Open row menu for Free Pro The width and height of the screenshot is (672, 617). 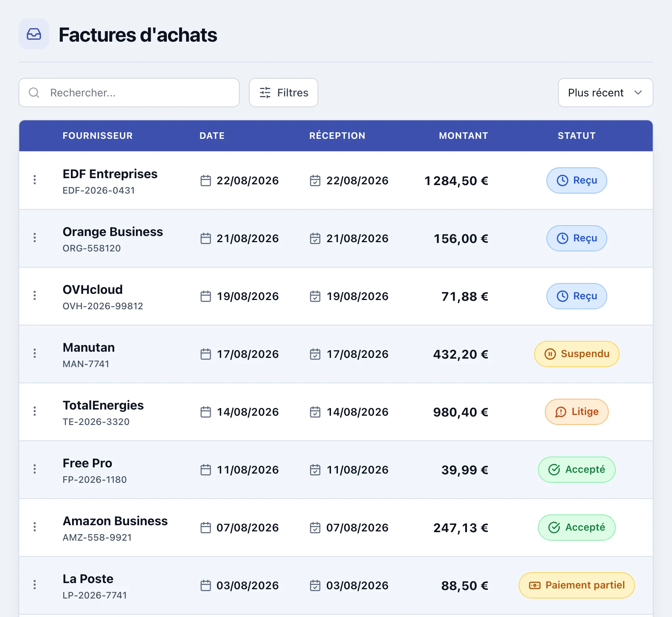coord(35,469)
